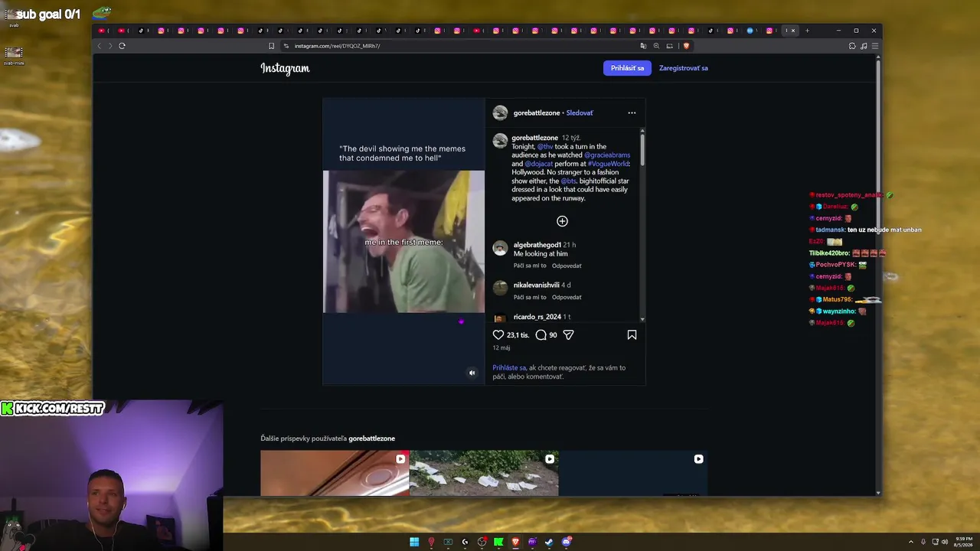Click the translate page icon in address bar
Screen dimensions: 980x551
pyautogui.click(x=643, y=46)
